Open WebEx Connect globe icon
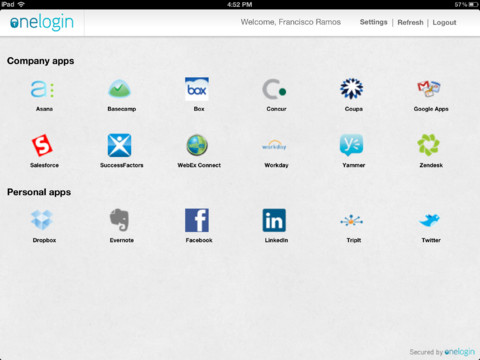The image size is (480, 360). (197, 145)
